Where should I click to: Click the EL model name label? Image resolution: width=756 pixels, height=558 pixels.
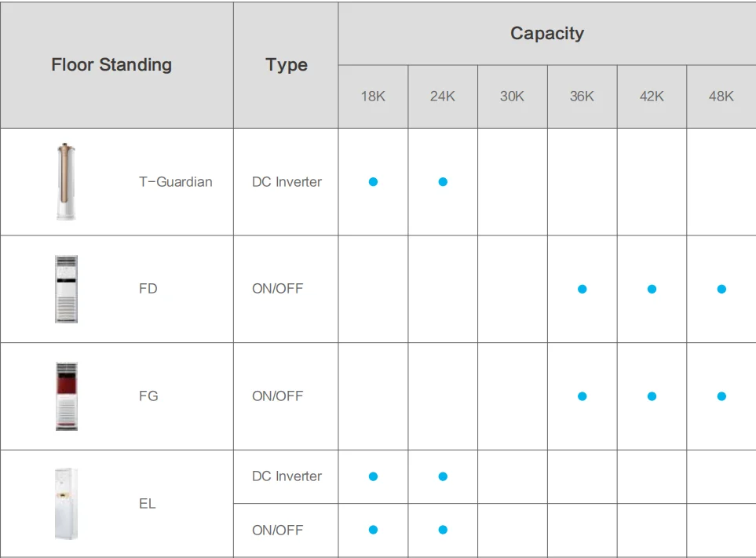148,504
